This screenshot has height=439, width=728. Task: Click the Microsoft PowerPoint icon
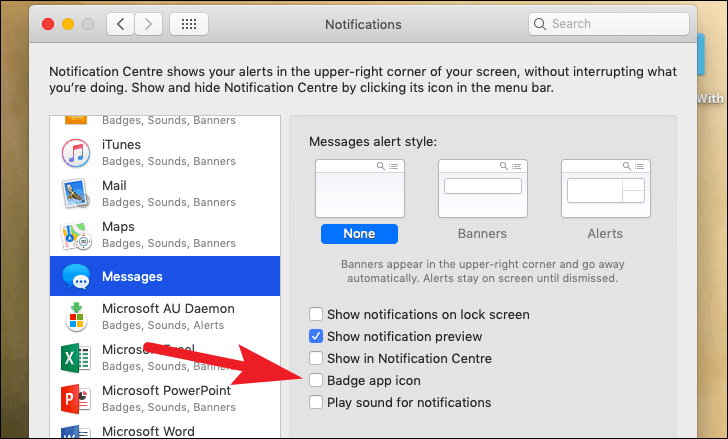(75, 399)
